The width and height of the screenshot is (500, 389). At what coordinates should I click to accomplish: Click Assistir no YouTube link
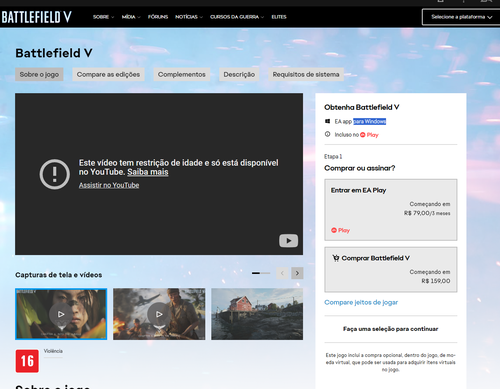click(x=109, y=185)
